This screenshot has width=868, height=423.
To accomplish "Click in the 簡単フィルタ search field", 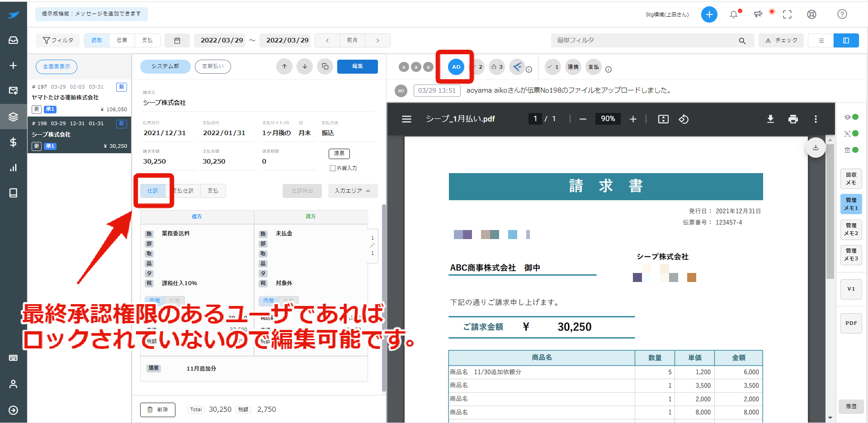I will [644, 41].
